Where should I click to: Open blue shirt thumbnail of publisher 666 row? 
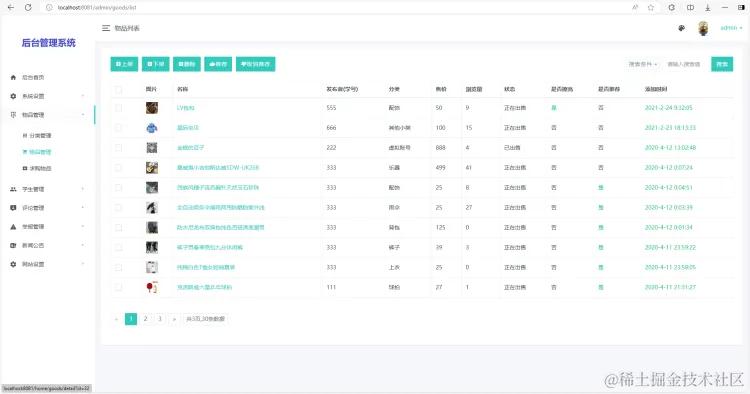[x=152, y=128]
